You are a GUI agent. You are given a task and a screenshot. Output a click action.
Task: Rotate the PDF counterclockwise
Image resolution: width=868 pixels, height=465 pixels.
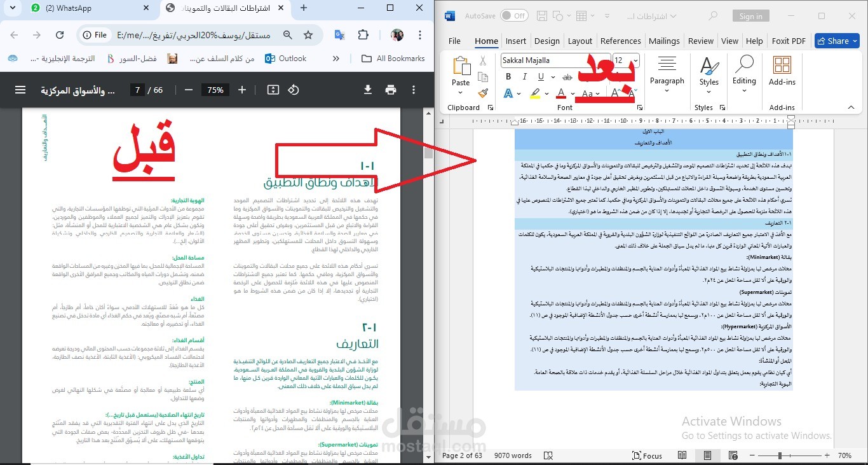pos(293,90)
